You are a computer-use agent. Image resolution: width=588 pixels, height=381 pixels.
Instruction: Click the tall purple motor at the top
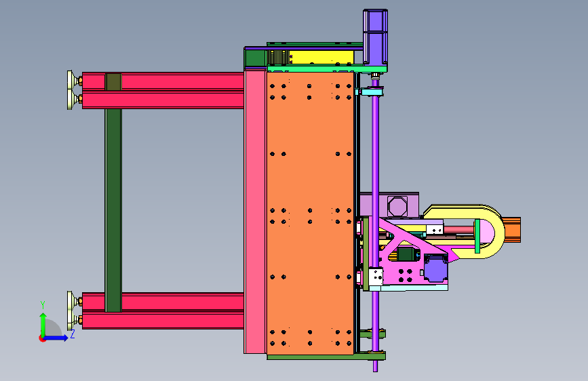click(x=375, y=37)
